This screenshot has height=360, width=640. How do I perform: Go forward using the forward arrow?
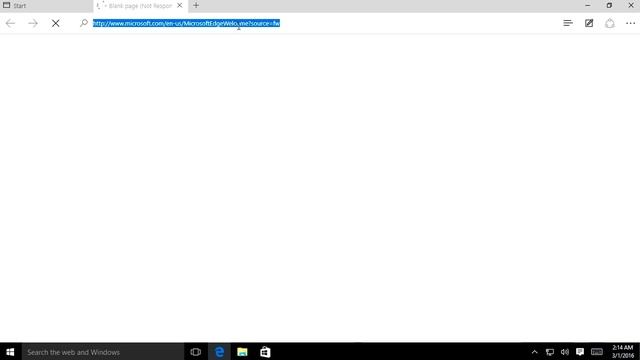coord(33,23)
